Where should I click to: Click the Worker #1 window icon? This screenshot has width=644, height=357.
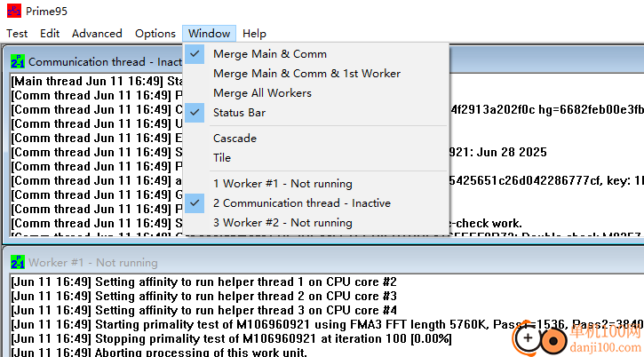[18, 262]
